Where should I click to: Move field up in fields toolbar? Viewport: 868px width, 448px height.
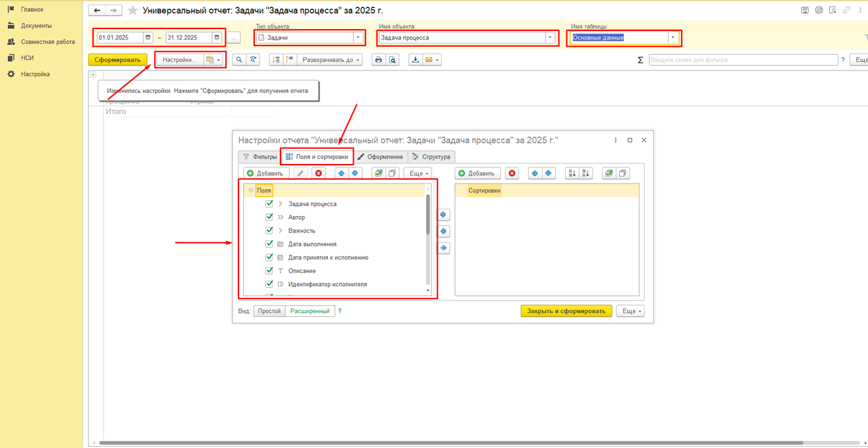coord(341,173)
